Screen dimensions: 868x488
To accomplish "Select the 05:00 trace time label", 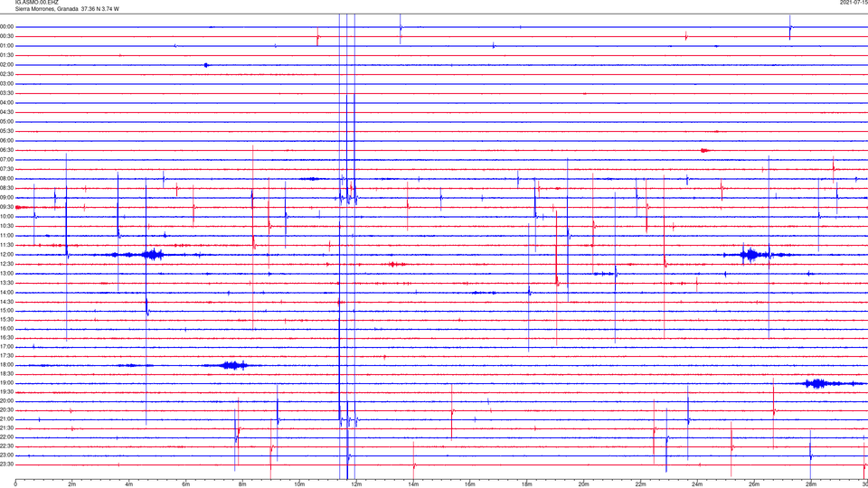I will [x=7, y=122].
